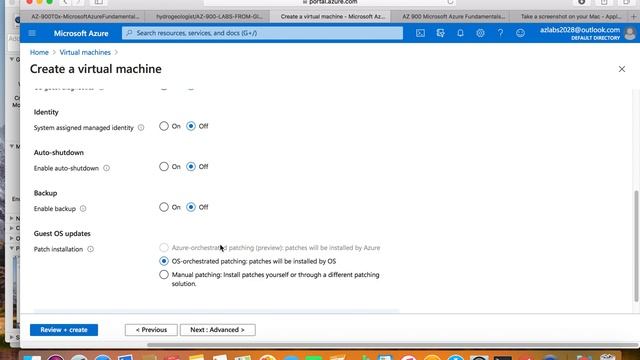Show info for System assigned managed identity
The width and height of the screenshot is (640, 360).
(x=141, y=128)
